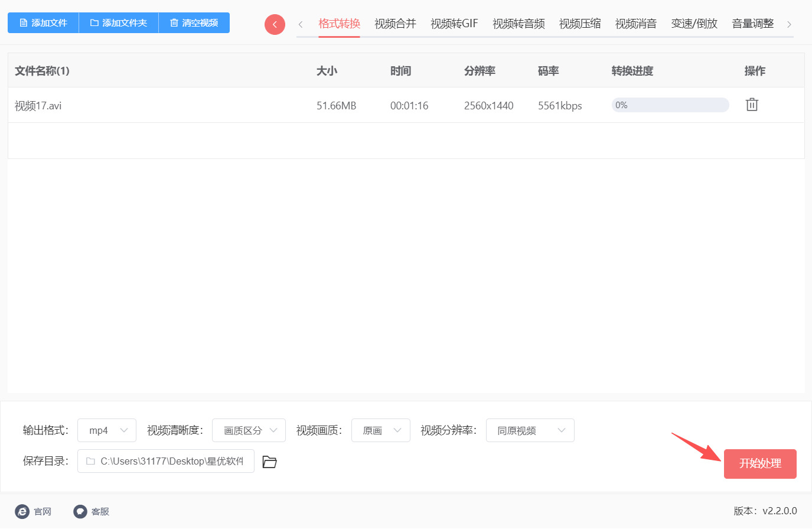The image size is (812, 529).
Task: Open the 官网 official website link
Action: (x=34, y=511)
